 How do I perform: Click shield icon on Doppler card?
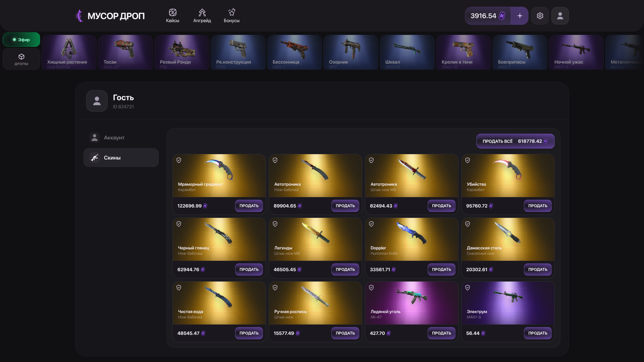click(371, 224)
